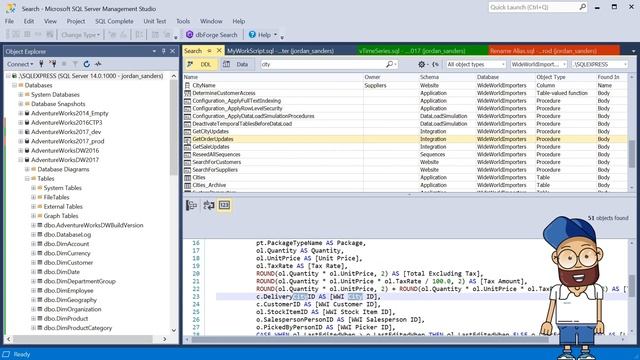This screenshot has width=640, height=360.
Task: Open the Activity Monitor icon in Object Explorer
Action: point(98,64)
